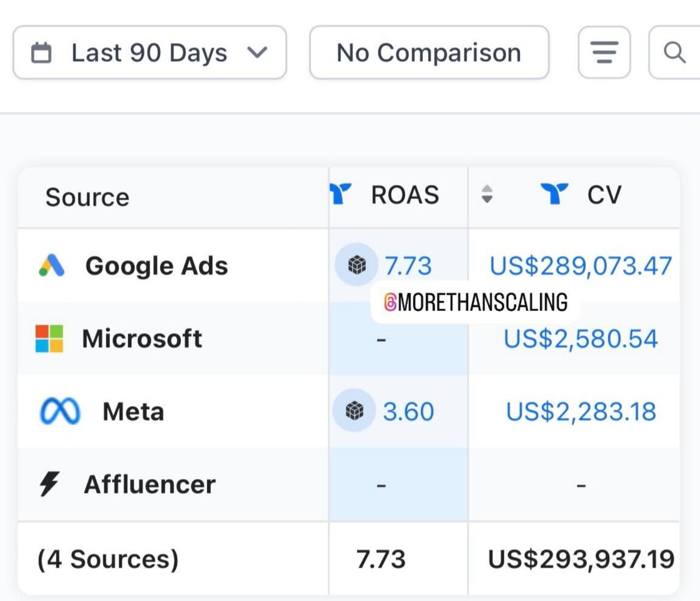The width and height of the screenshot is (700, 601).
Task: Click the (4 Sources) total label
Action: point(108,559)
